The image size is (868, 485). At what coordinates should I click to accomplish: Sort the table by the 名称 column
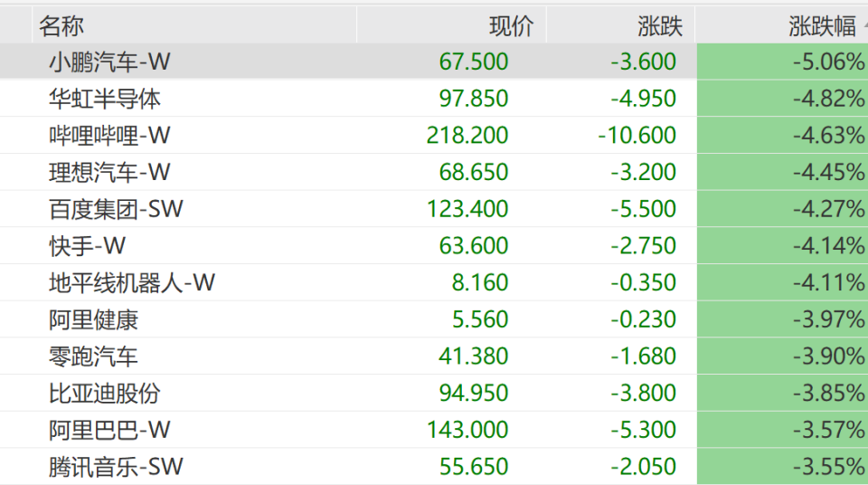pos(61,26)
